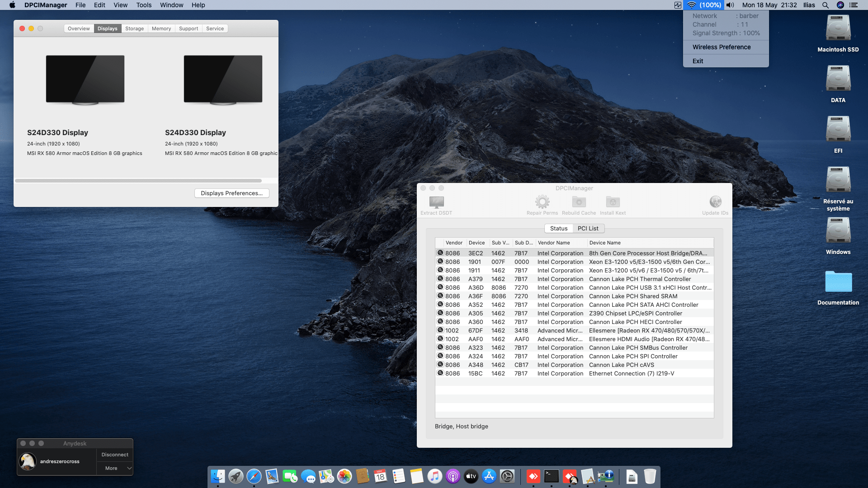Run Repair Perms from DPCIManager toolbar
Viewport: 868px width, 488px height.
tap(542, 202)
